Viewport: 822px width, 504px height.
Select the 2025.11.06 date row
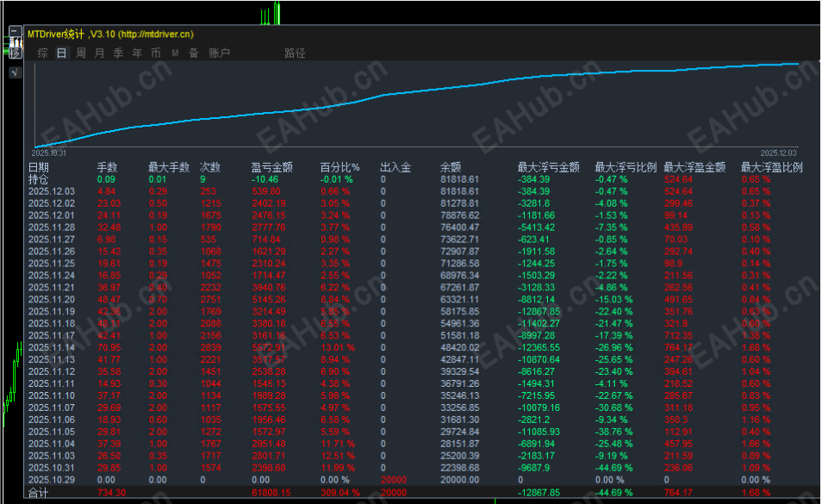tap(52, 420)
